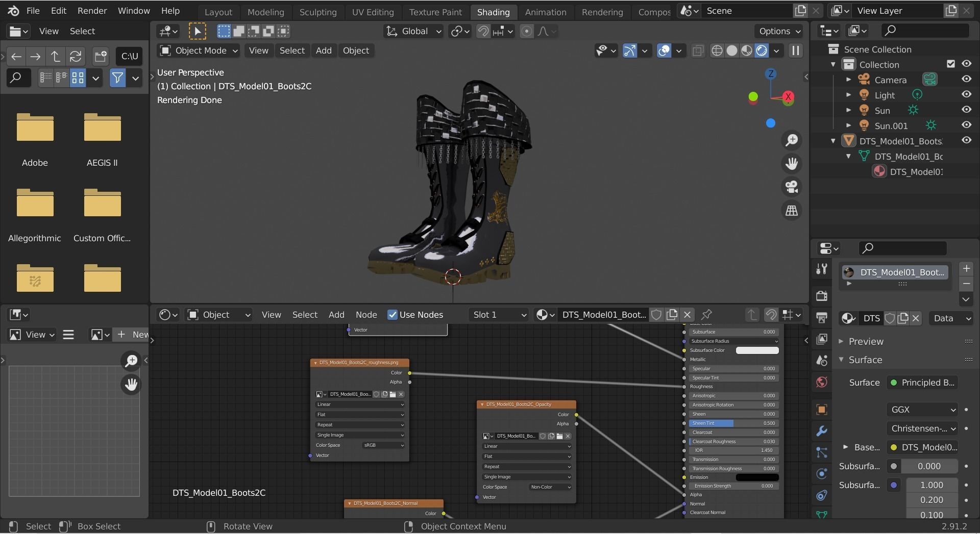980x534 pixels.
Task: Open the Object properties tab
Action: click(x=821, y=410)
